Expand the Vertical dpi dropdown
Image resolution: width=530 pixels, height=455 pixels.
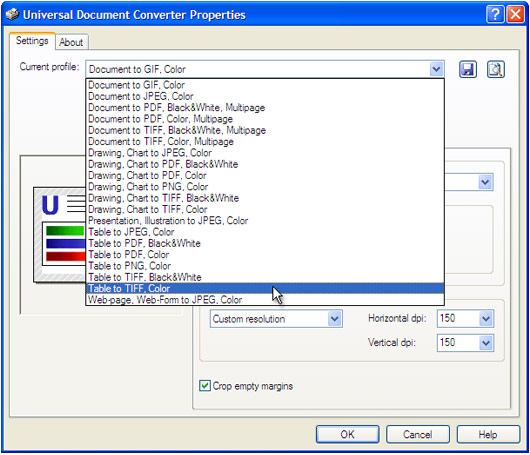[486, 343]
